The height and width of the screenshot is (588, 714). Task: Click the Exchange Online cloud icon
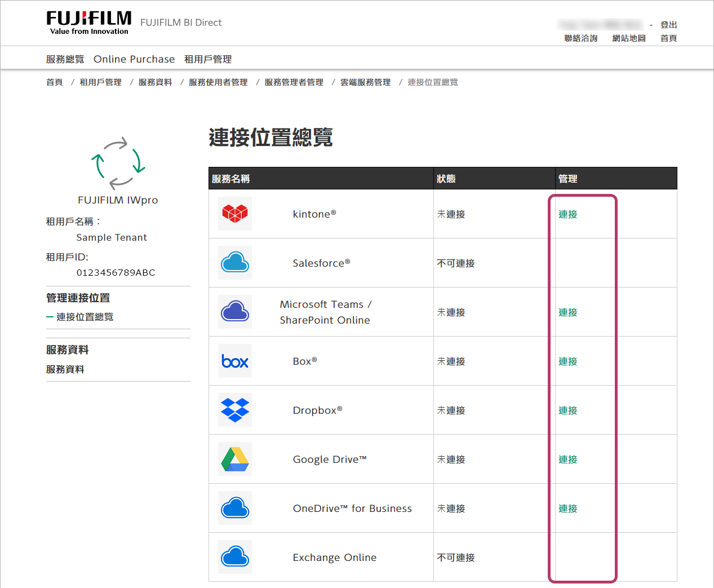pos(235,557)
